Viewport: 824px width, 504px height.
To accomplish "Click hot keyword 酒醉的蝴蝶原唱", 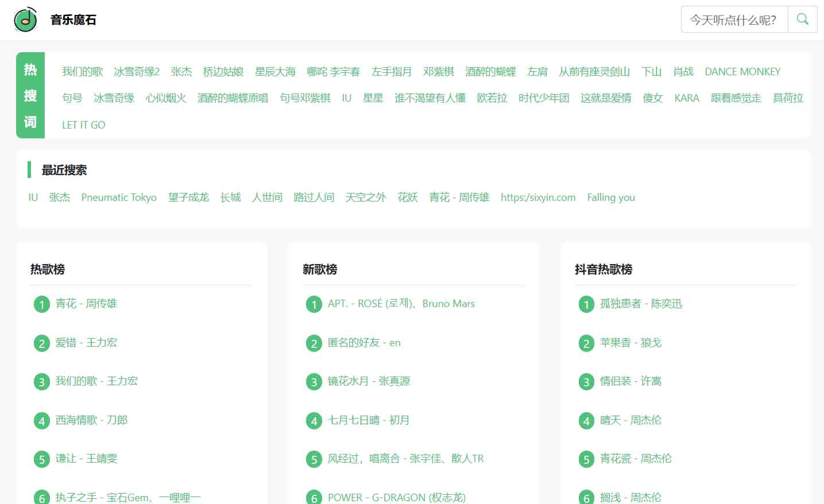I will click(233, 98).
